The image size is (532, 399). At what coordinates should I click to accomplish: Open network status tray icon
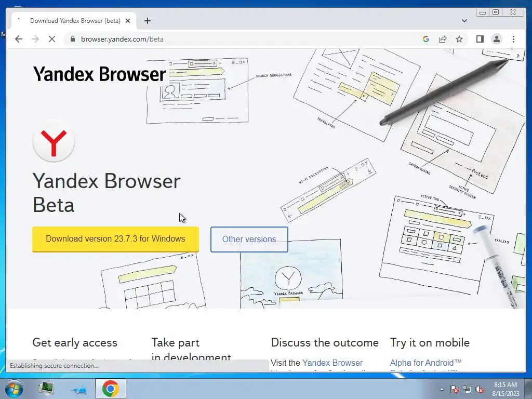[x=467, y=389]
